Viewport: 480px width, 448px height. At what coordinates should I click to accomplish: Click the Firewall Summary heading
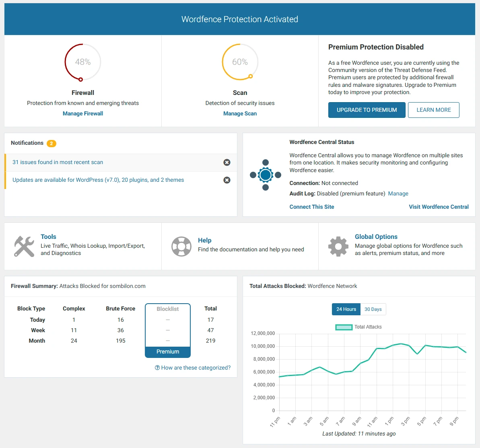click(x=78, y=286)
